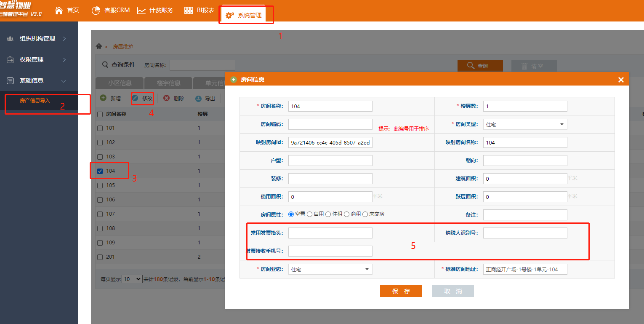
Task: Click into the 发票接收手机号 input field
Action: (330, 251)
